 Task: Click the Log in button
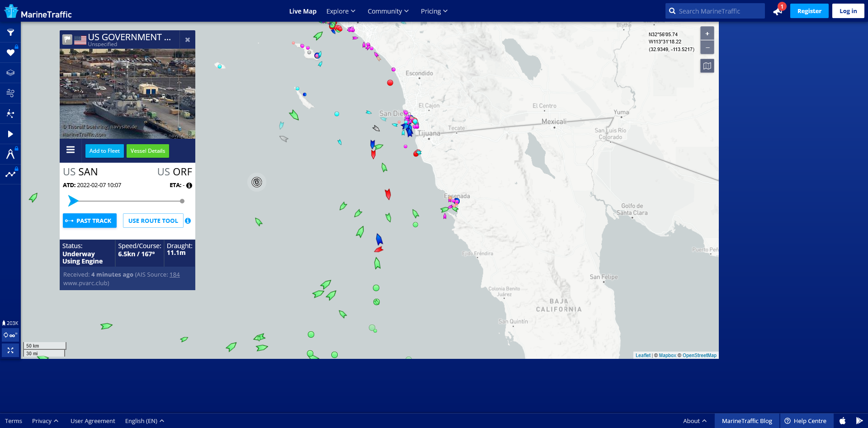(848, 11)
